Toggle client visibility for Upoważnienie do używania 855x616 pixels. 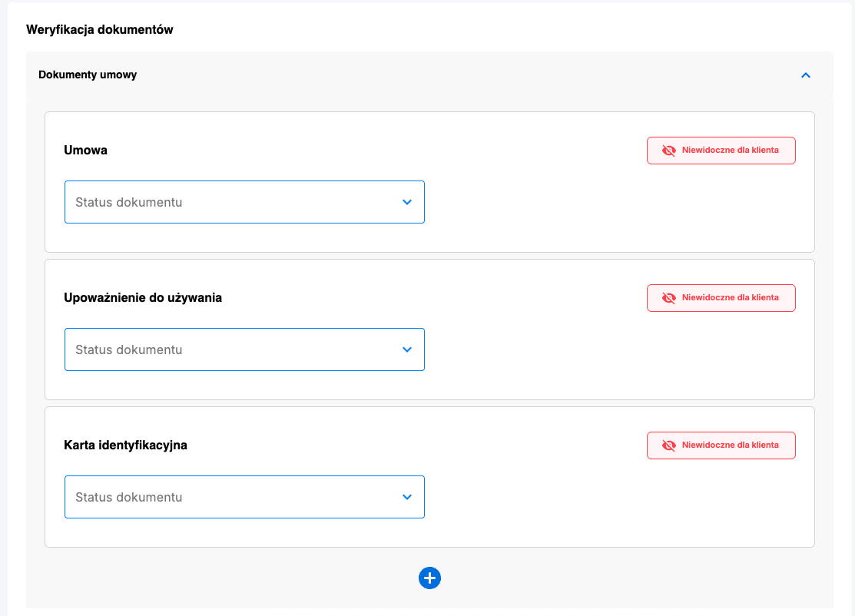(x=721, y=298)
